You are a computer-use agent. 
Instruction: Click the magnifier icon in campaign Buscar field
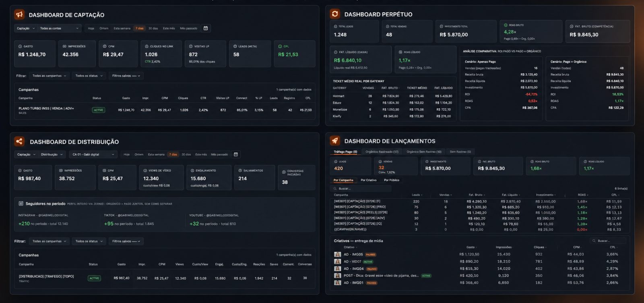click(x=335, y=189)
